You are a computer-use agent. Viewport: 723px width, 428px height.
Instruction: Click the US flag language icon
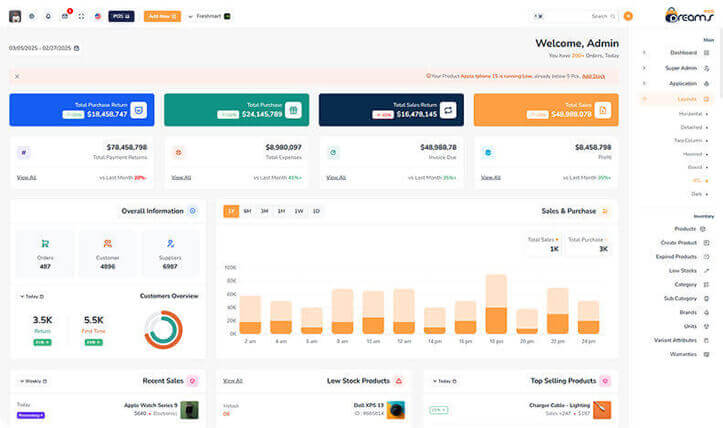97,16
